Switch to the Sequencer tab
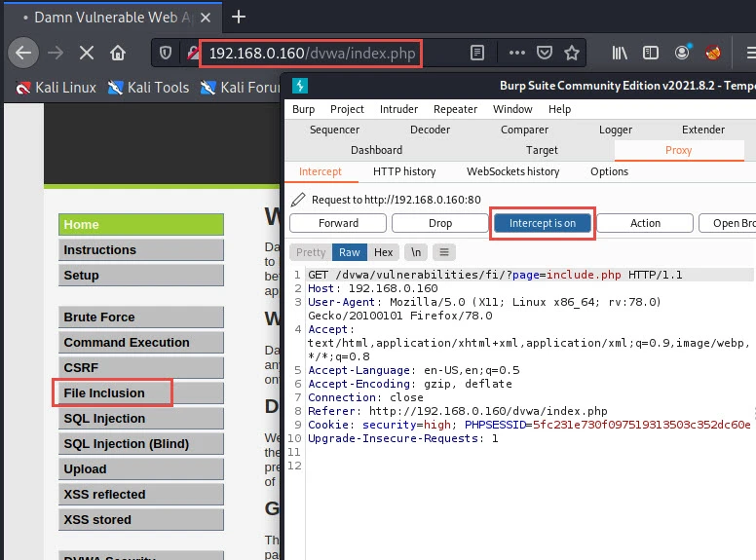 click(x=334, y=130)
